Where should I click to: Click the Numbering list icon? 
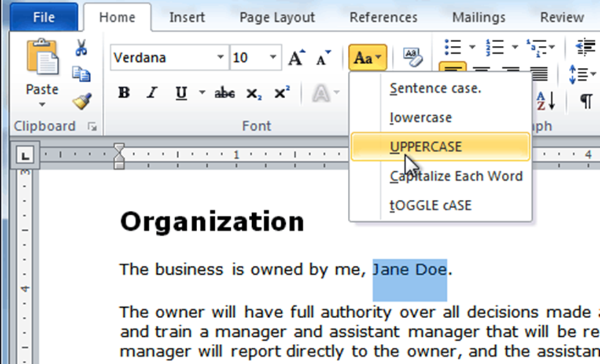495,47
